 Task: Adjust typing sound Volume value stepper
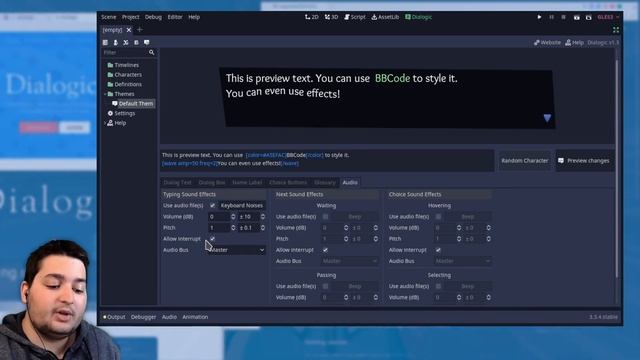(233, 217)
